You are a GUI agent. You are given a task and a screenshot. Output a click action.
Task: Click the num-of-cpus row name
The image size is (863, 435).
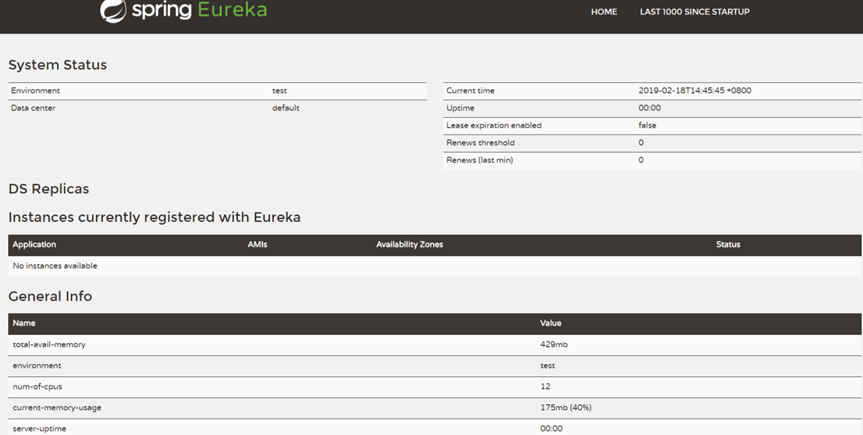point(37,387)
